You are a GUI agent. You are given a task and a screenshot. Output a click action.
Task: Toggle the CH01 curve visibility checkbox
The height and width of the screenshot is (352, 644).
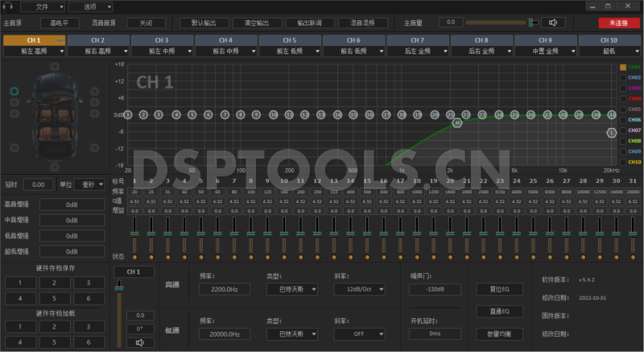[623, 68]
